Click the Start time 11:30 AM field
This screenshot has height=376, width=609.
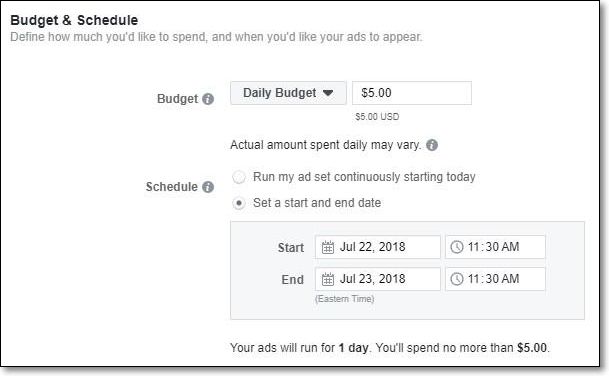pos(495,247)
